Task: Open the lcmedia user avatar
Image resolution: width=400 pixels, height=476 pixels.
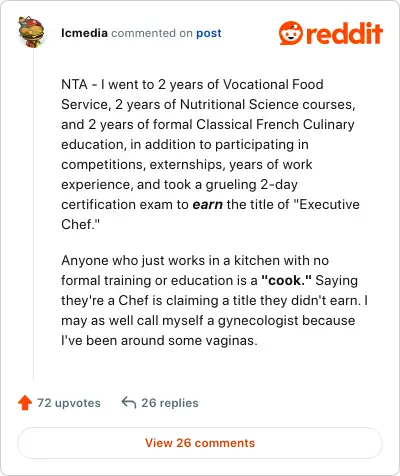Action: tap(31, 32)
